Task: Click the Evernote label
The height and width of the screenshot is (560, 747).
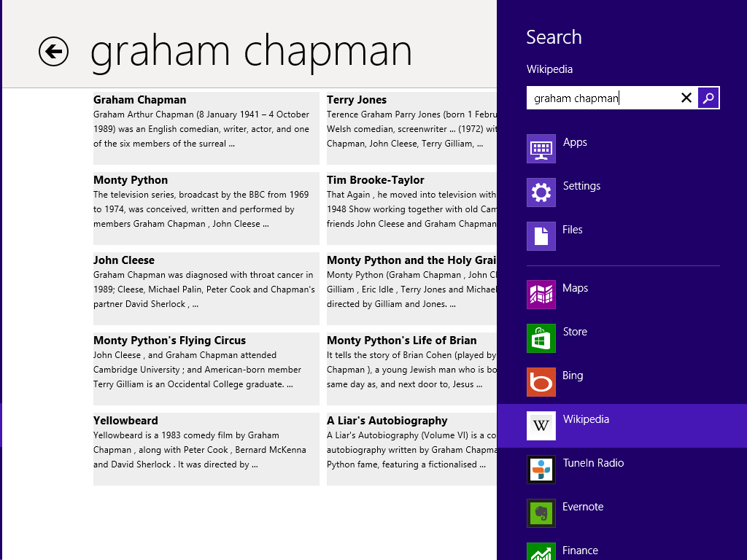Action: [x=583, y=507]
